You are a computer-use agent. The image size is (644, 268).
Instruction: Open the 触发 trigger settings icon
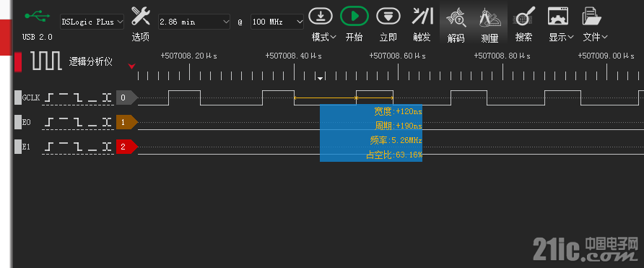(422, 16)
